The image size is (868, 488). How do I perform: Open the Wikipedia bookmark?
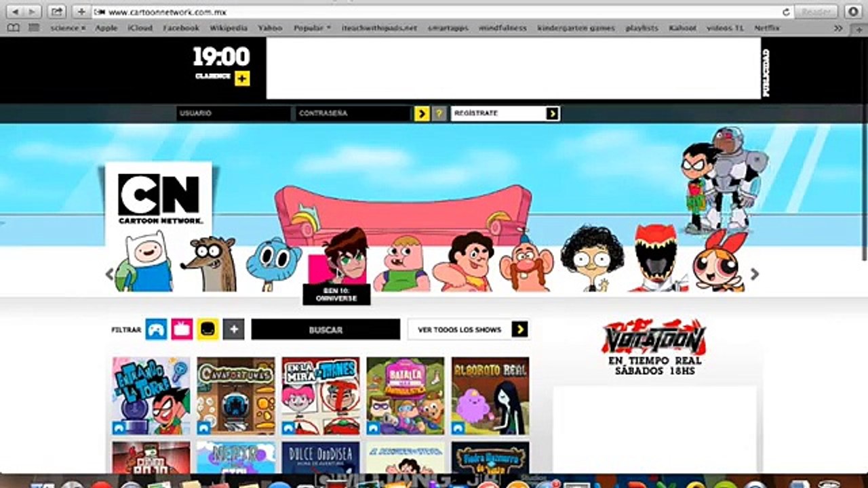coord(229,28)
